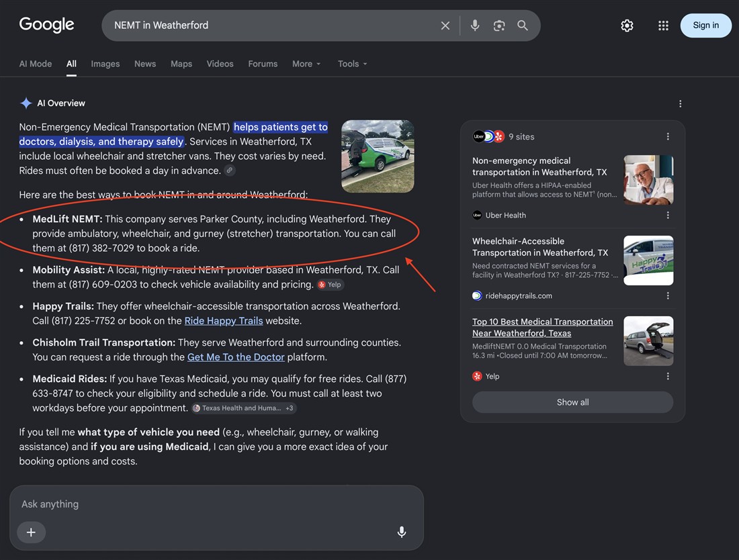Click highlighted 'helps patients get to' text
Image resolution: width=739 pixels, height=560 pixels.
coord(280,127)
